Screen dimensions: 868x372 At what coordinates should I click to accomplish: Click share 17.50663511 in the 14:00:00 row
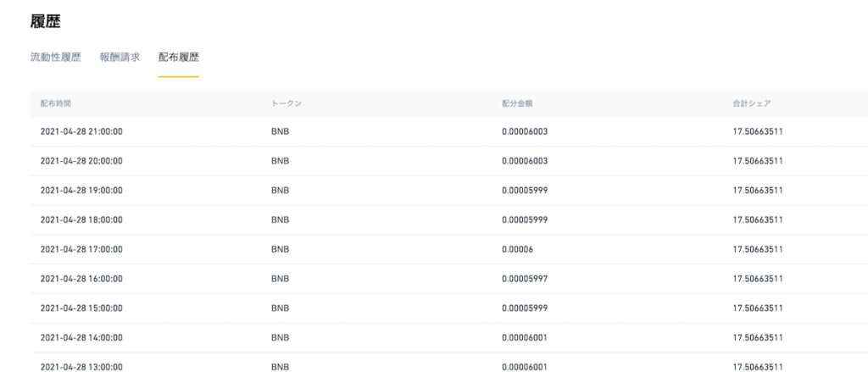click(757, 337)
